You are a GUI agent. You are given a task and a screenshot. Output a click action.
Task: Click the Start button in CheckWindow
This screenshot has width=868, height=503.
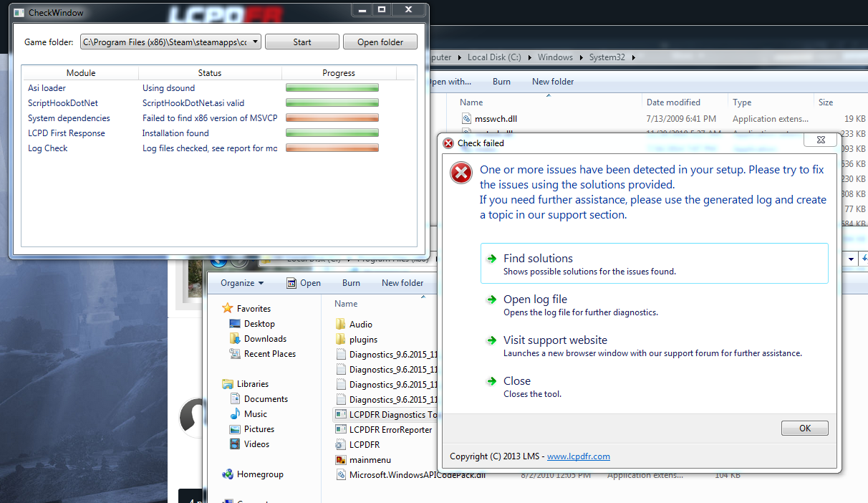302,42
